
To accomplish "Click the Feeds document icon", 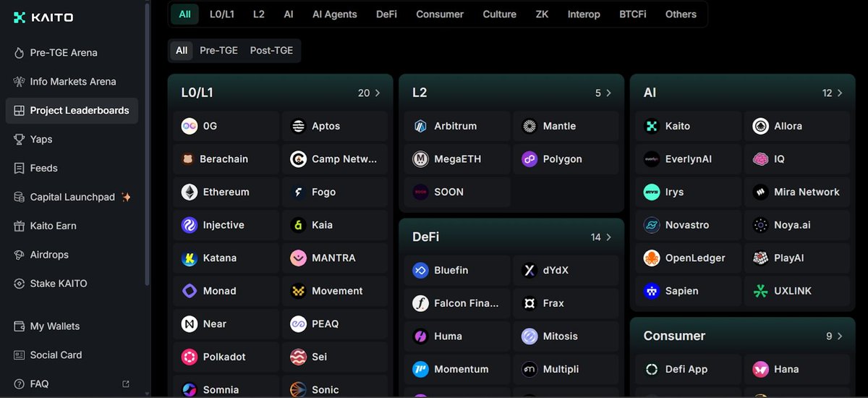I will [20, 168].
